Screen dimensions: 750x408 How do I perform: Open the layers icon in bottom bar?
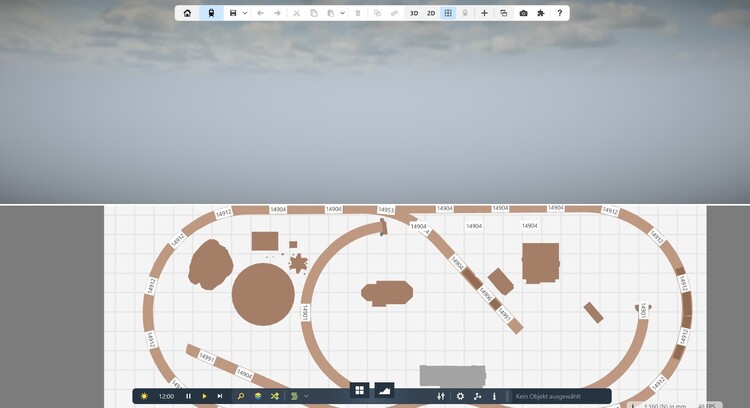[x=258, y=396]
